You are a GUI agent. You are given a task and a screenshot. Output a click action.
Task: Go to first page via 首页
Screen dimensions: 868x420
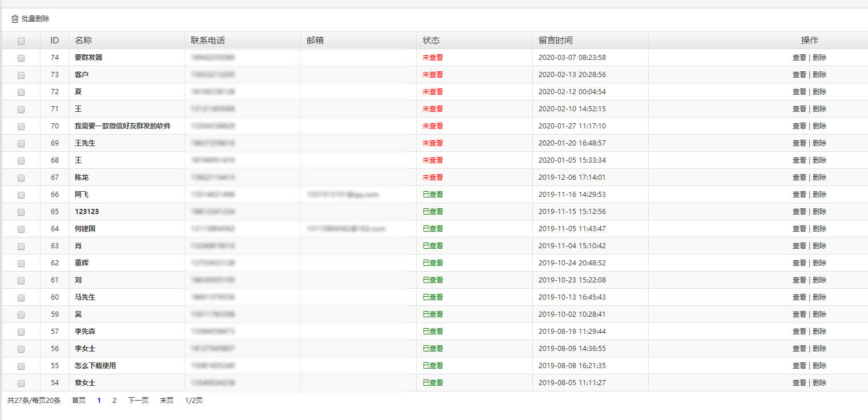click(x=79, y=401)
